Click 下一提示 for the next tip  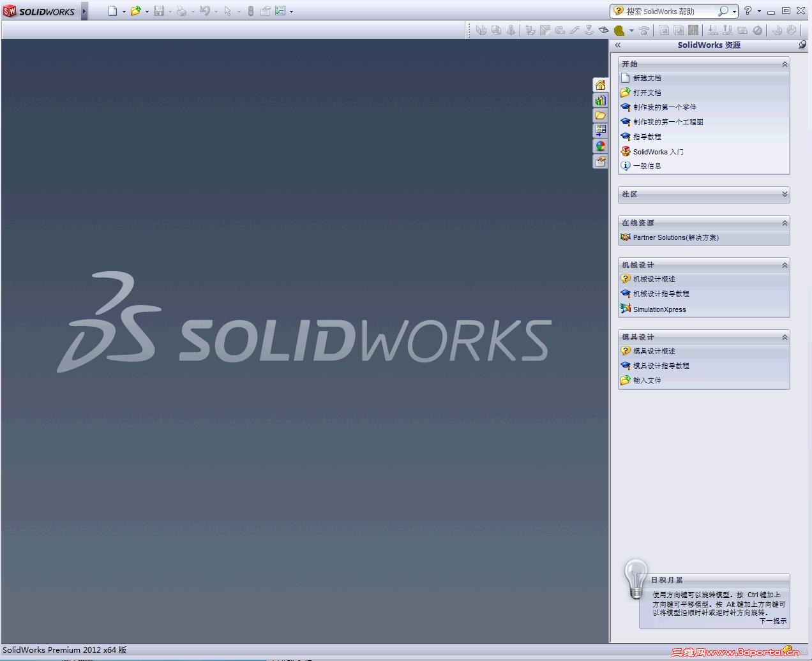pyautogui.click(x=772, y=621)
